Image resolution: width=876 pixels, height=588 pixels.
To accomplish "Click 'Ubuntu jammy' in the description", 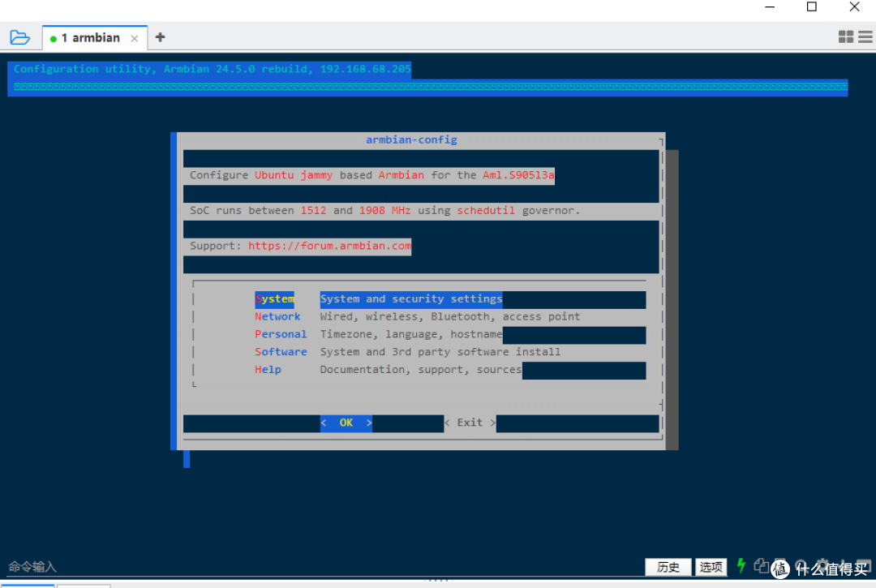I will pos(294,175).
